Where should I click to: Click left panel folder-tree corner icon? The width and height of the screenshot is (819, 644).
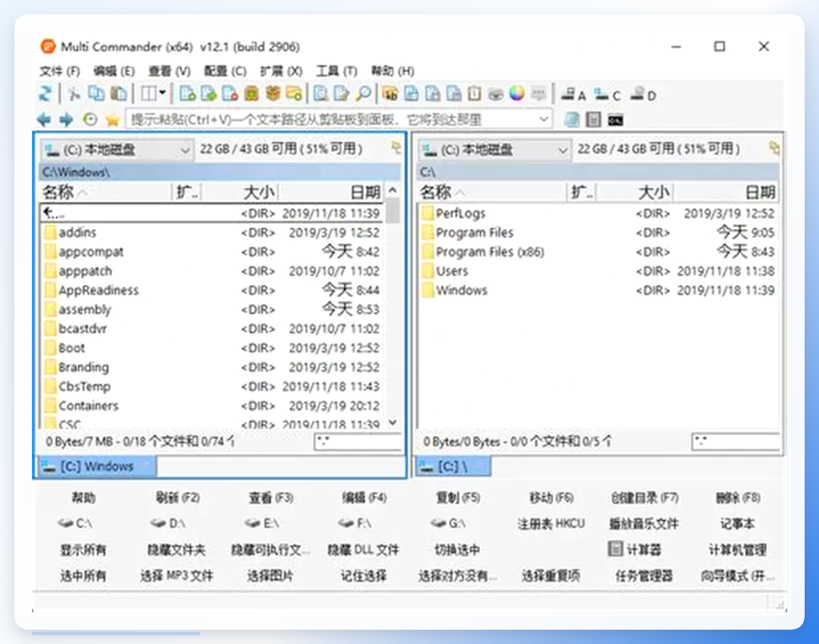tap(396, 148)
